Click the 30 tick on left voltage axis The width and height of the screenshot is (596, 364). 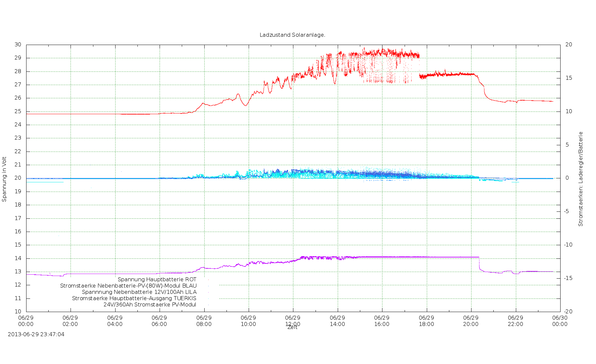pos(18,45)
